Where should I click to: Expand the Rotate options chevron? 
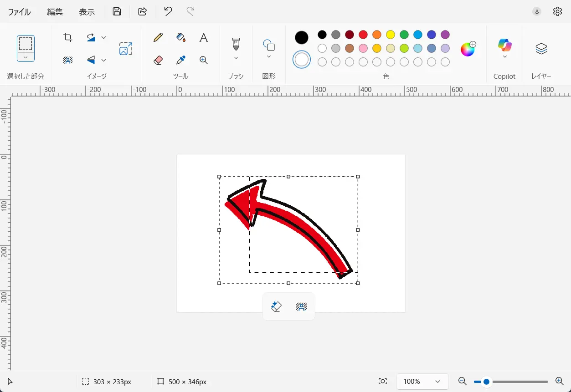pyautogui.click(x=103, y=37)
